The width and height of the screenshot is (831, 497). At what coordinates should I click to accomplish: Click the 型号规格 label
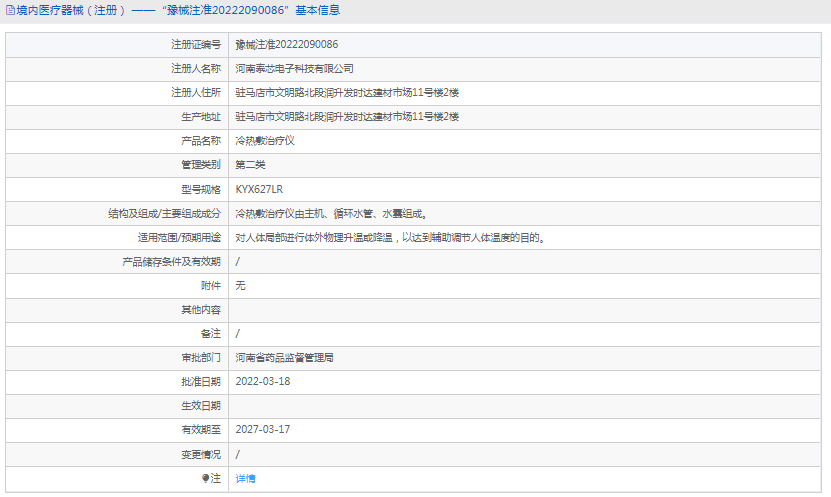(x=201, y=190)
